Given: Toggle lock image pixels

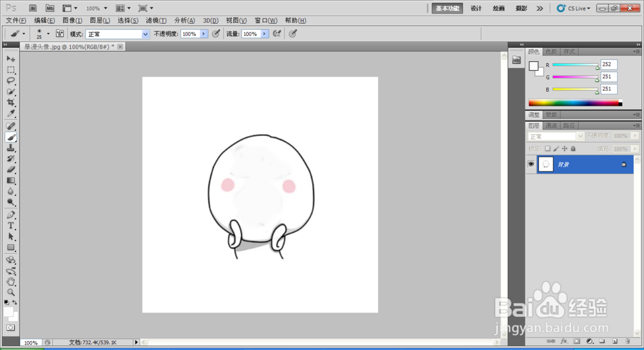Looking at the screenshot, I should click(x=556, y=148).
